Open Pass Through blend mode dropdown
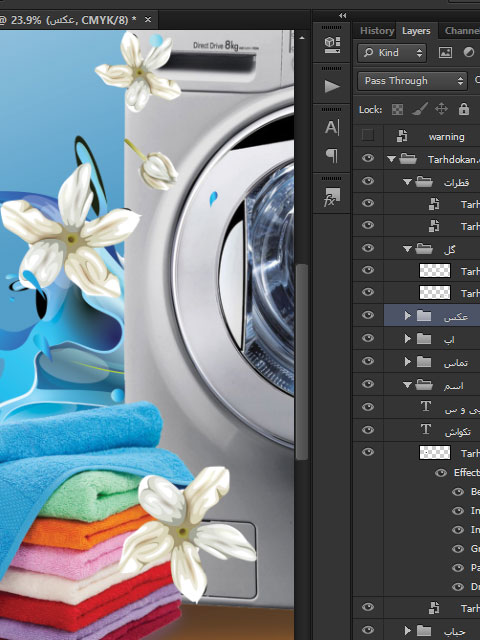Image resolution: width=480 pixels, height=640 pixels. pos(412,81)
